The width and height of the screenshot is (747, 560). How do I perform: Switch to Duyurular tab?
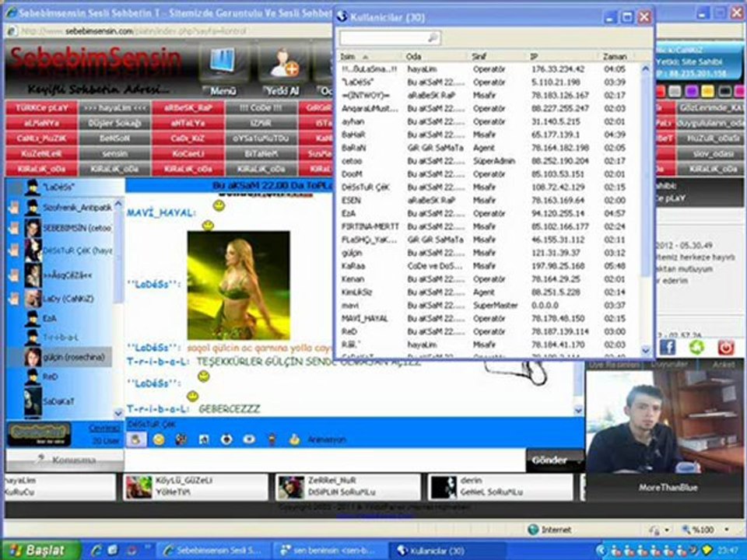(669, 365)
